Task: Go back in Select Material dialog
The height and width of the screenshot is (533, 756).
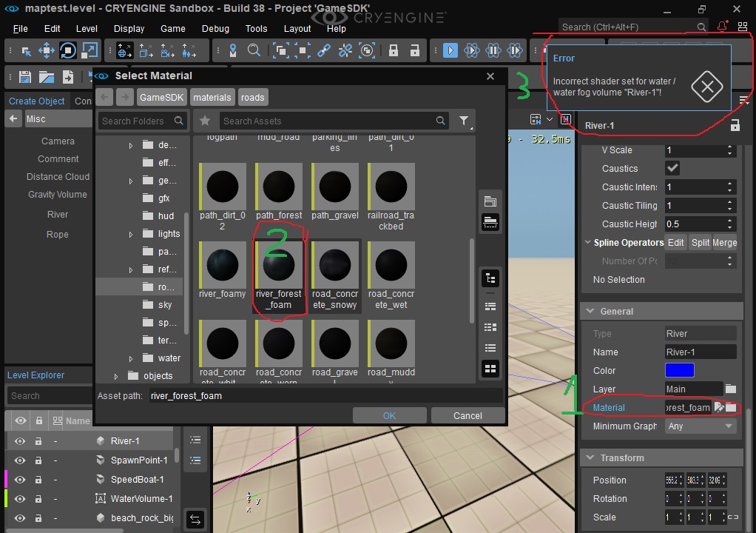Action: 104,98
